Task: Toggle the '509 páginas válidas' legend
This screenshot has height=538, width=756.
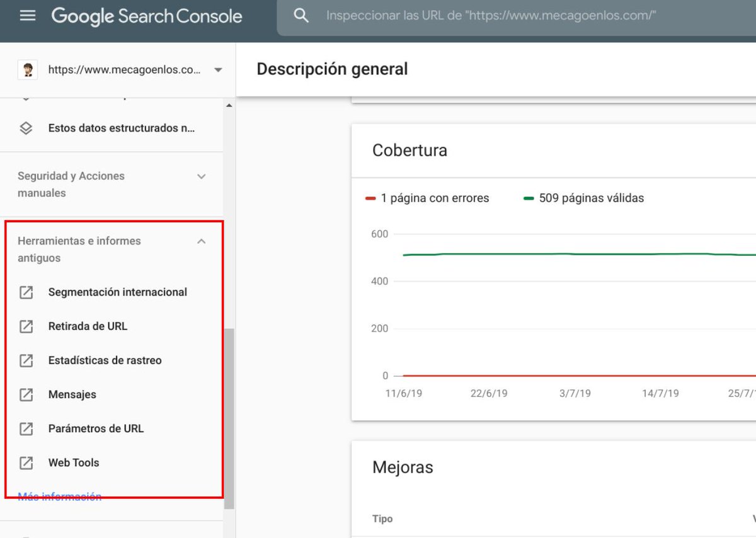Action: click(x=584, y=198)
